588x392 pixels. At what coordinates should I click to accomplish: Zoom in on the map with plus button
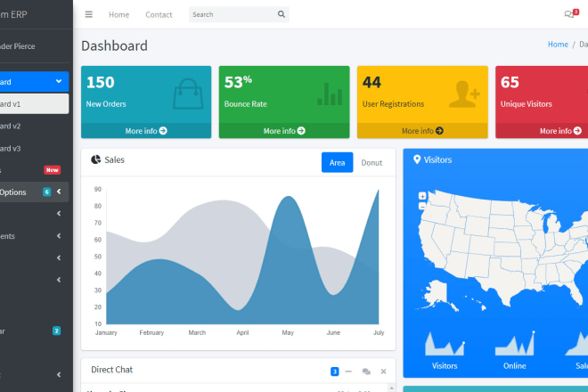coord(422,196)
